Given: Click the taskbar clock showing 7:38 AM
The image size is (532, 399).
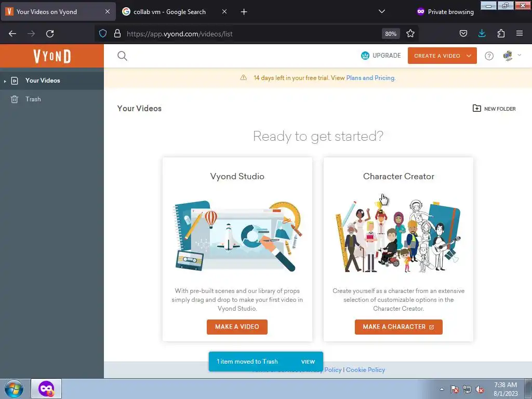Looking at the screenshot, I should coord(506,389).
